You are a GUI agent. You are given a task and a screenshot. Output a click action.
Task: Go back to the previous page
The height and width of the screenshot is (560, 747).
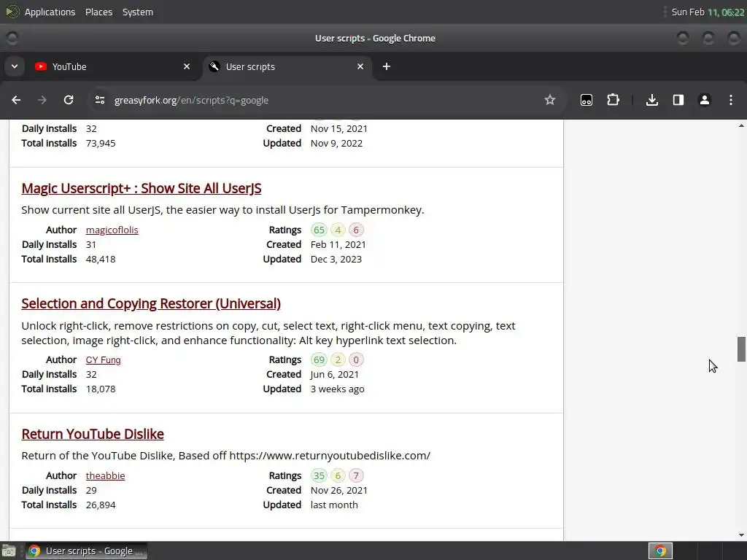pos(16,100)
